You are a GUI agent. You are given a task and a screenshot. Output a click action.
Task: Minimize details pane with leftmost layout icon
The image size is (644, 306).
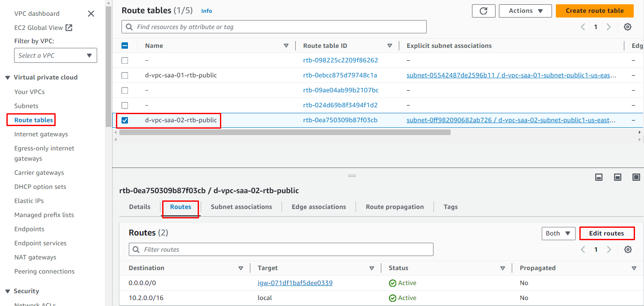[599, 177]
